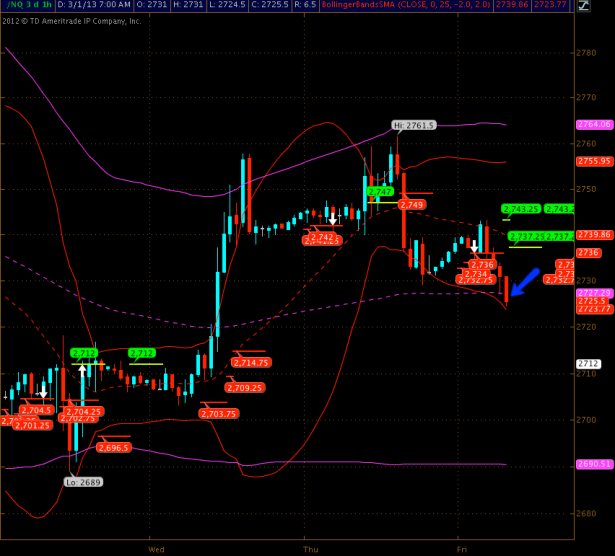Click the /NQ 3 d 1h symbol label
Image resolution: width=615 pixels, height=556 pixels.
[x=29, y=5]
